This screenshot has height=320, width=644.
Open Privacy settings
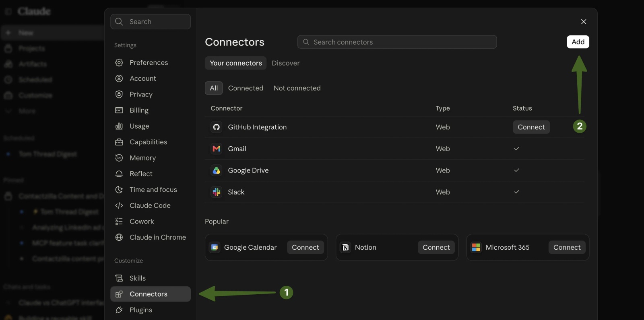[151, 94]
